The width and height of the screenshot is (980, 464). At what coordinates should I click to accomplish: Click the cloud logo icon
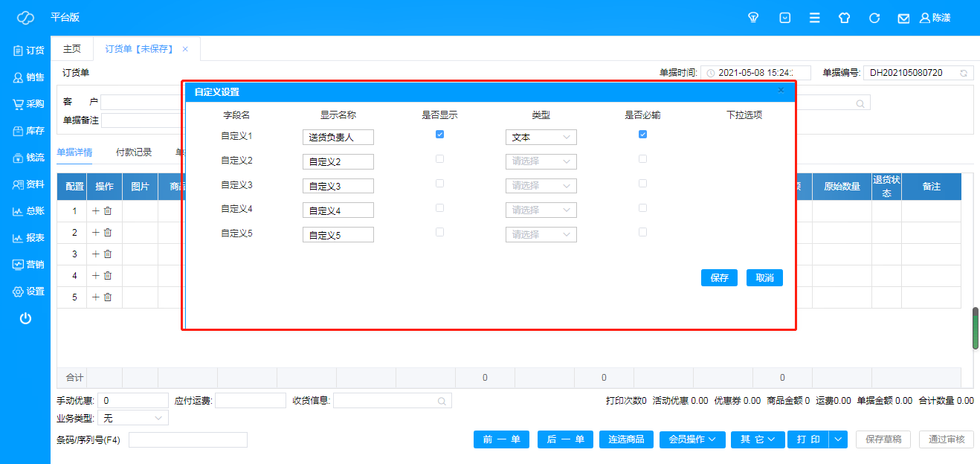coord(25,17)
